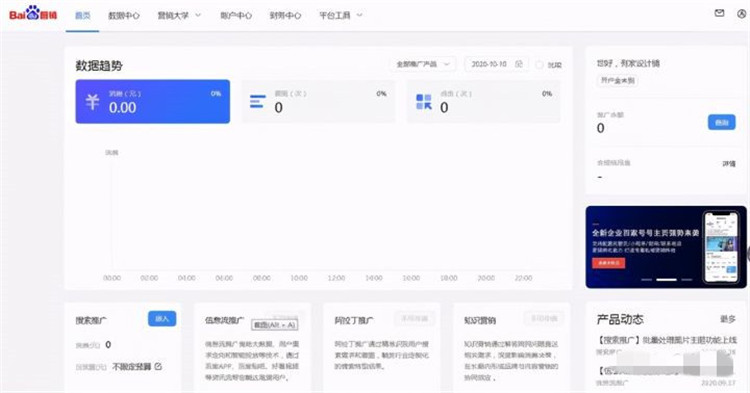Click the 知识营销 card title
Viewport: 750px width, 393px height.
[480, 320]
